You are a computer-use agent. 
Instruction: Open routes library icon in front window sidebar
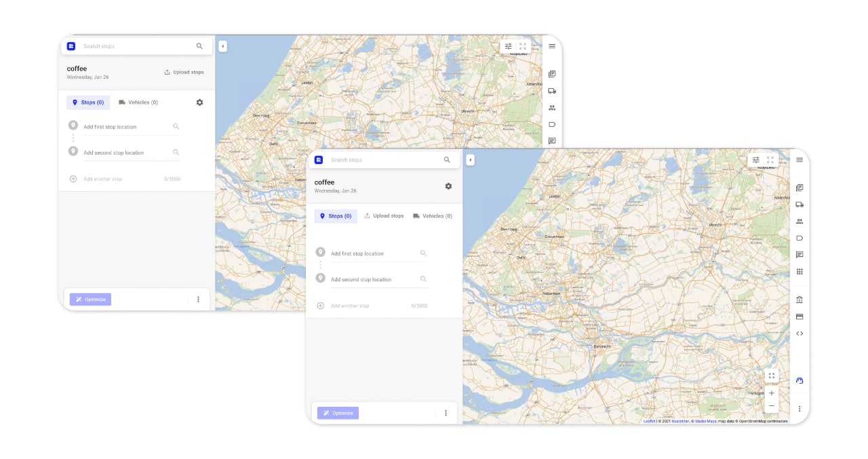[800, 188]
